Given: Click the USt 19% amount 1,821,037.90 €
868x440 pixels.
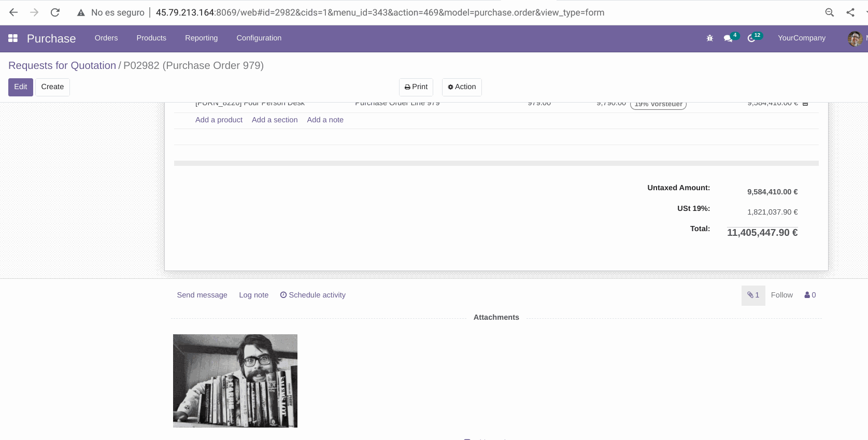Looking at the screenshot, I should point(772,212).
